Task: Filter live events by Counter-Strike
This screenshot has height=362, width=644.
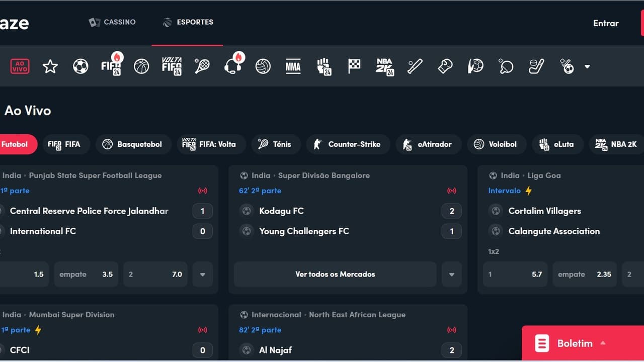Action: pyautogui.click(x=348, y=144)
